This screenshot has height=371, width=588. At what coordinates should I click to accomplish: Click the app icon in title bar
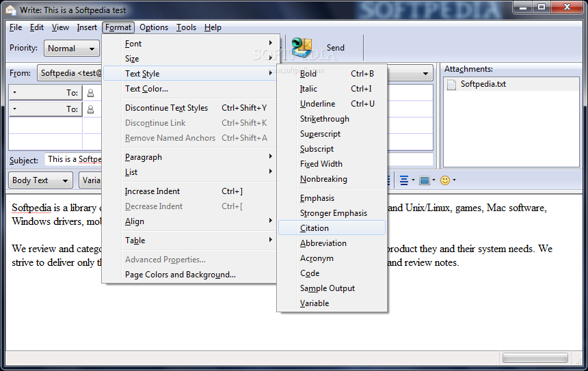click(10, 10)
